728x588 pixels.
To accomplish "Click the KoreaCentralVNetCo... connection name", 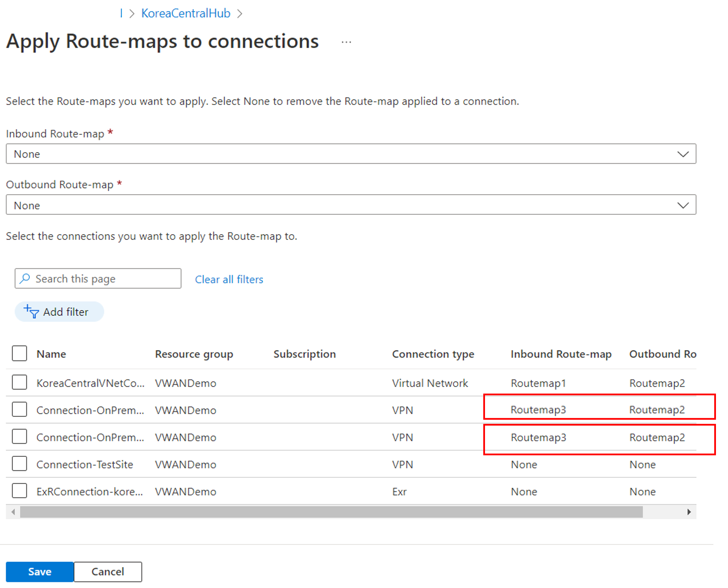I will point(90,383).
